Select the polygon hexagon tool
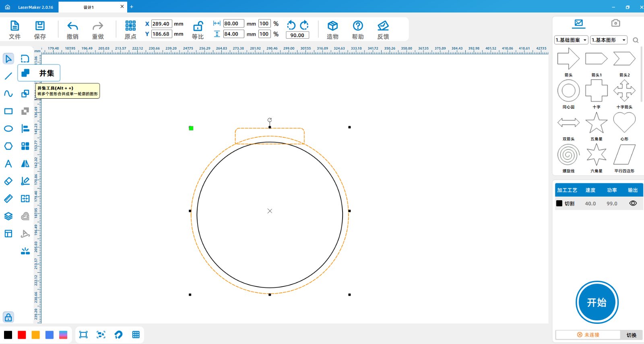Viewport: 644px width, 344px height. pos(8,146)
